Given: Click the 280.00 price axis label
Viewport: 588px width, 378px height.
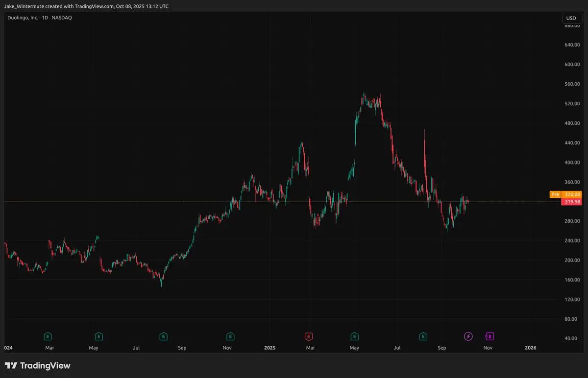Looking at the screenshot, I should 571,221.
